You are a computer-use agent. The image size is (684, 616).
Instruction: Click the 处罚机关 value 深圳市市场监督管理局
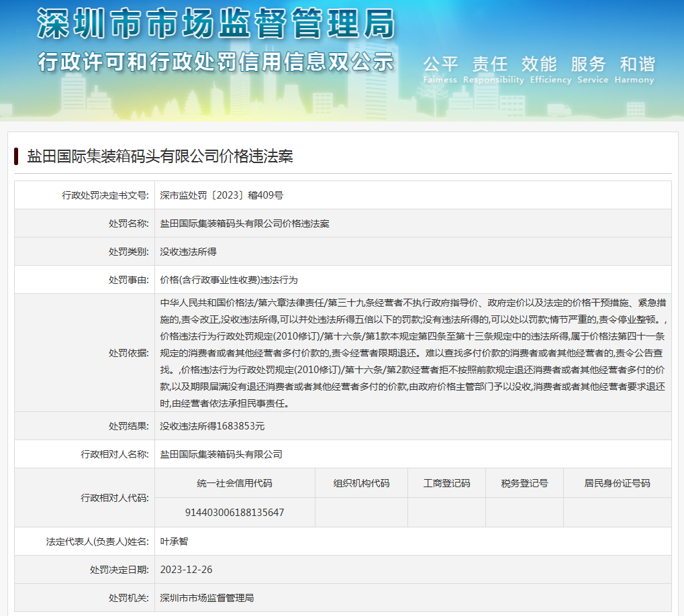pyautogui.click(x=207, y=598)
